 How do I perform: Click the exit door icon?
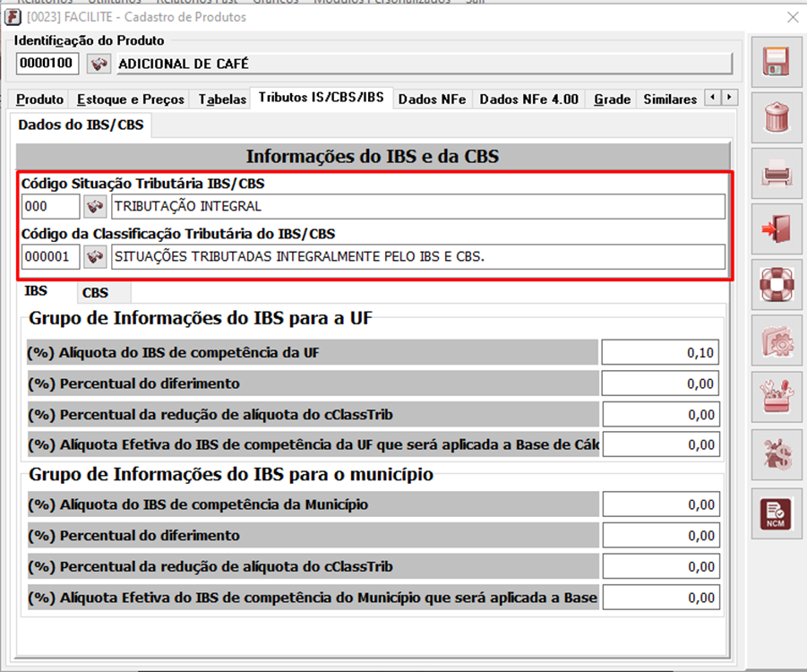click(x=775, y=228)
